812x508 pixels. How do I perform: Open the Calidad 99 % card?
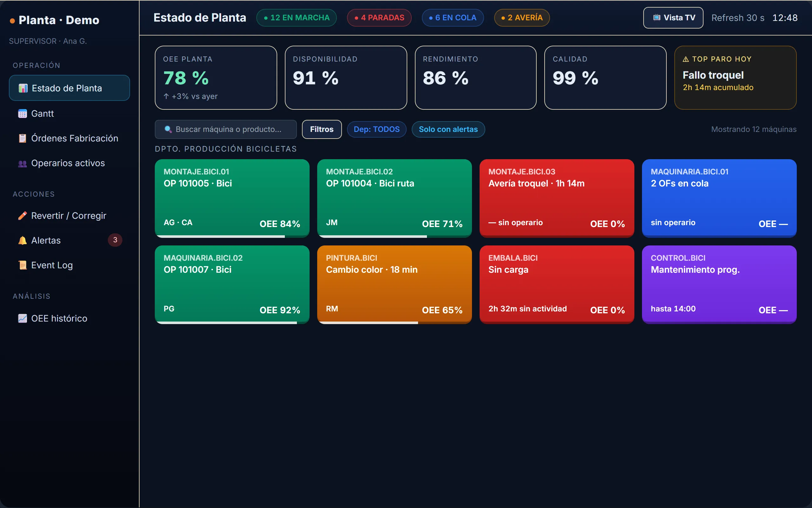tap(605, 78)
